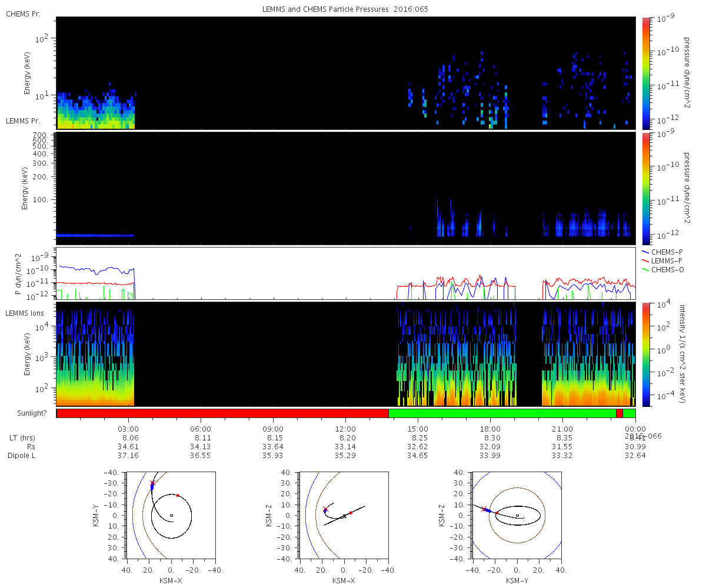Screen dimensions: 706x588
Task: Click the long green segment of Sunlight bar
Action: (x=502, y=413)
